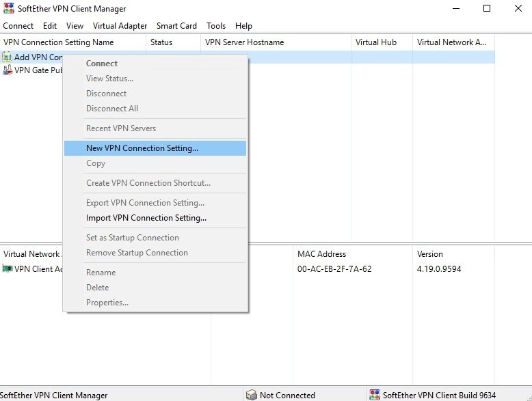Open the Smart Card menu

pyautogui.click(x=176, y=26)
